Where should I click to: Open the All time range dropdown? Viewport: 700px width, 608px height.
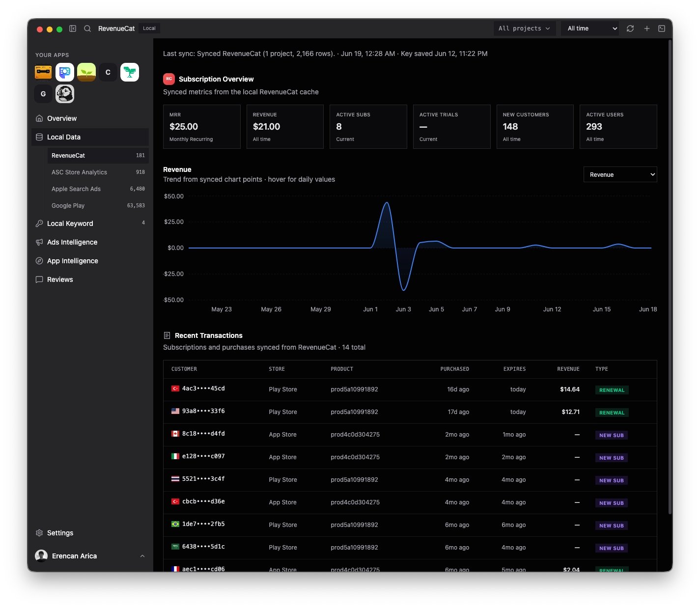(x=590, y=28)
